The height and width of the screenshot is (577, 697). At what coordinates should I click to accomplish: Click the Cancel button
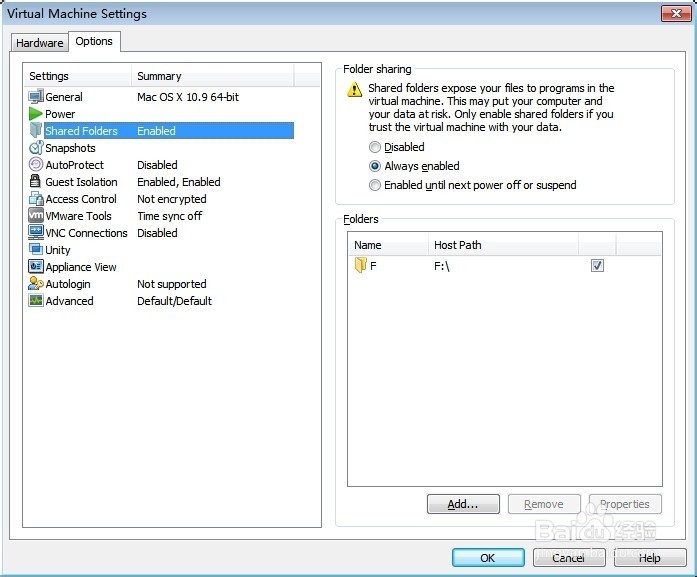click(569, 557)
